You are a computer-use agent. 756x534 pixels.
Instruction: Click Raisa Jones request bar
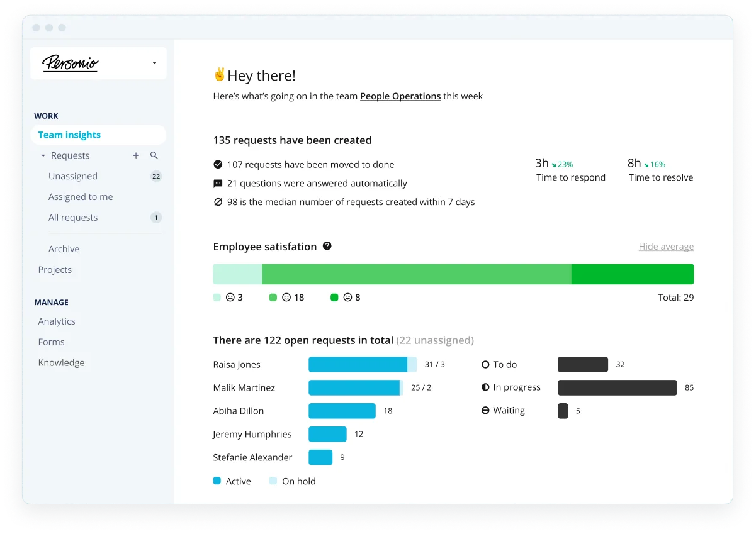tap(363, 365)
